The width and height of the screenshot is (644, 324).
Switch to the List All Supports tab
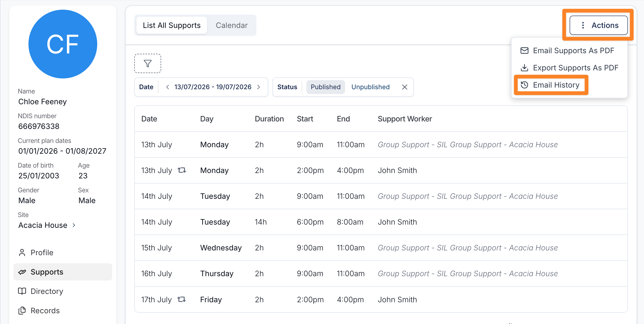point(172,25)
